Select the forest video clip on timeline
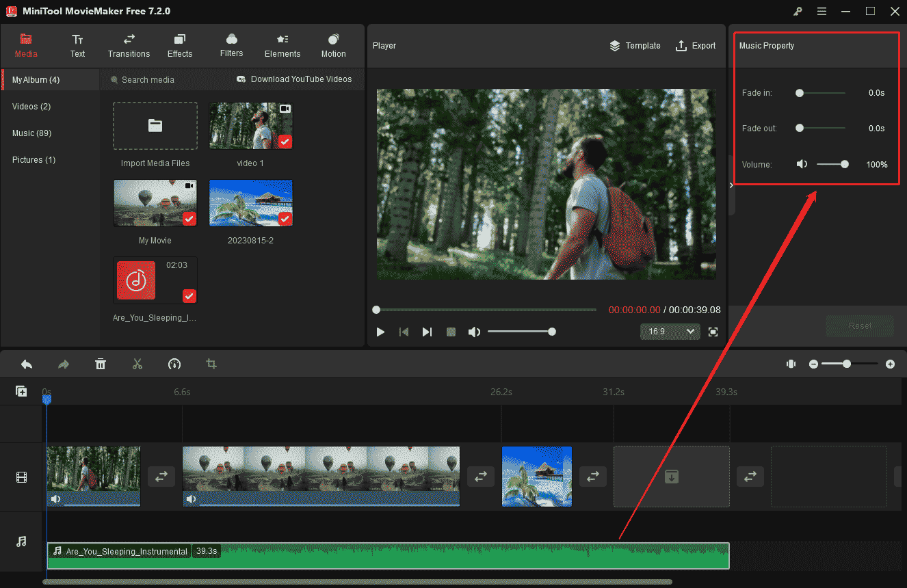The image size is (907, 588). click(93, 477)
